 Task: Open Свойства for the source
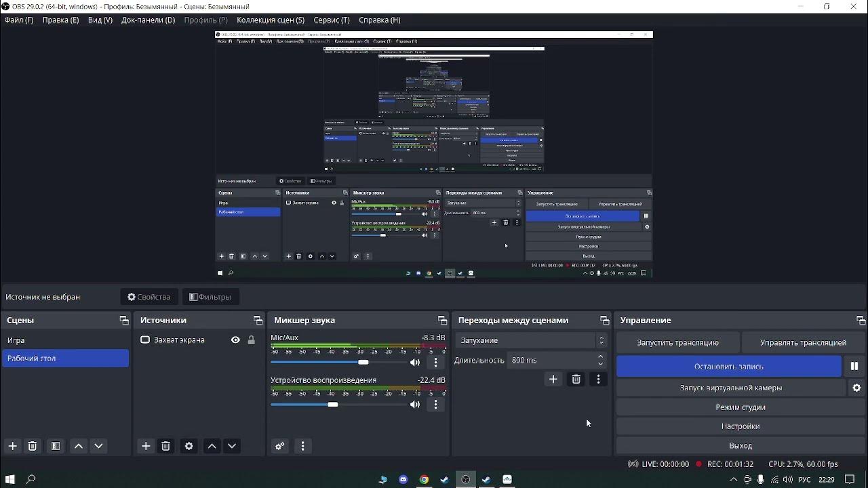149,297
